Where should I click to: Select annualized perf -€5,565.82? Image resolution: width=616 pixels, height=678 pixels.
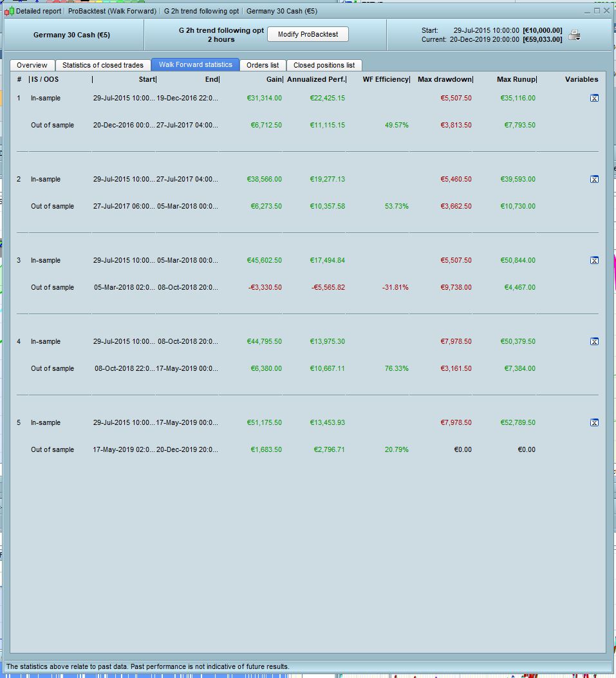pyautogui.click(x=328, y=288)
